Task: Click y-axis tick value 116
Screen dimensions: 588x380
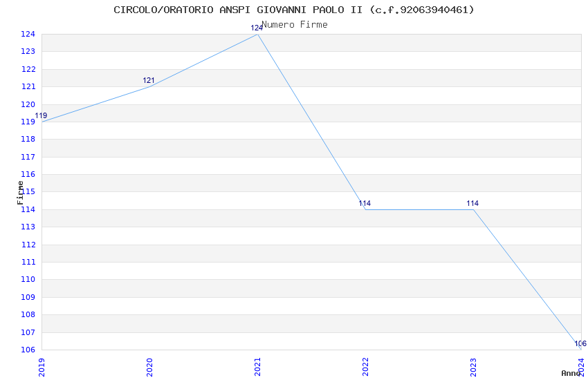Action: (x=28, y=174)
